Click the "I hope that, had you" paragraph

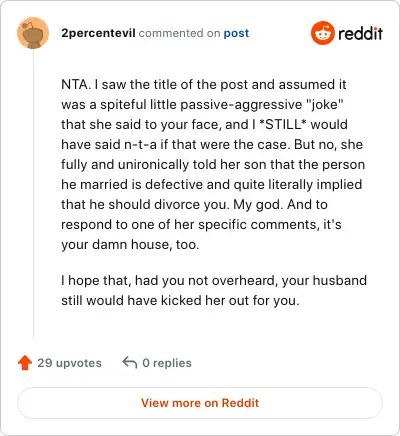[214, 281]
